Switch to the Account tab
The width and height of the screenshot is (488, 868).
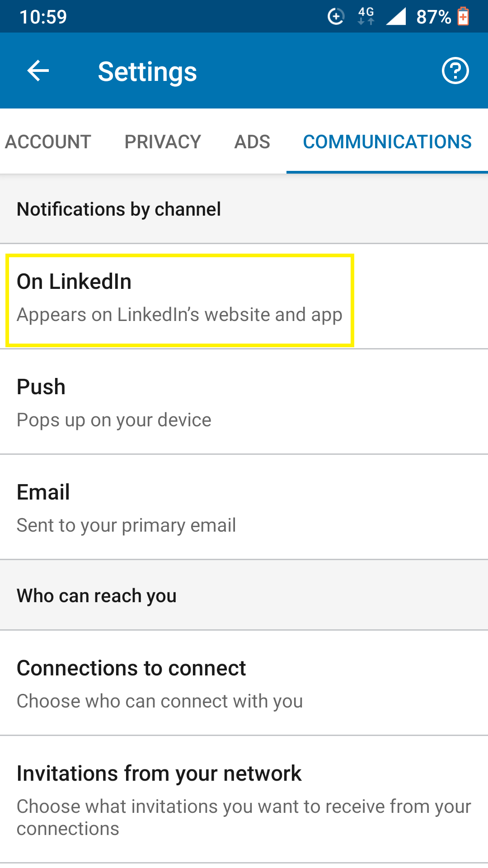point(48,142)
